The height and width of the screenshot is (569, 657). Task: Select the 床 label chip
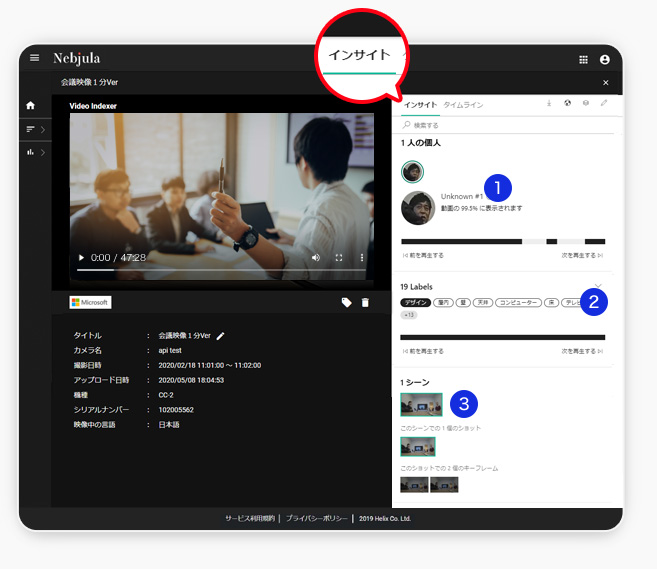tap(551, 303)
